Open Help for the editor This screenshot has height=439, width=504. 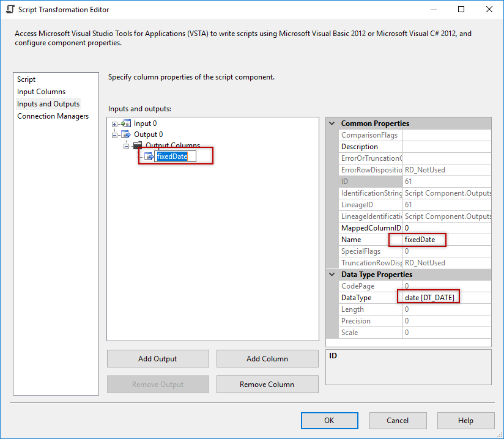pos(465,420)
